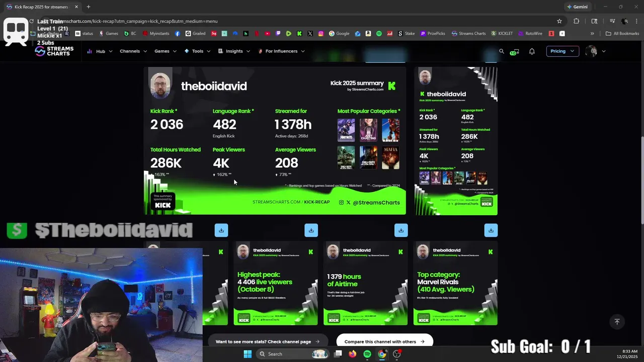
Task: Click the Highest peak 4 406 live viewers card
Action: 276,284
